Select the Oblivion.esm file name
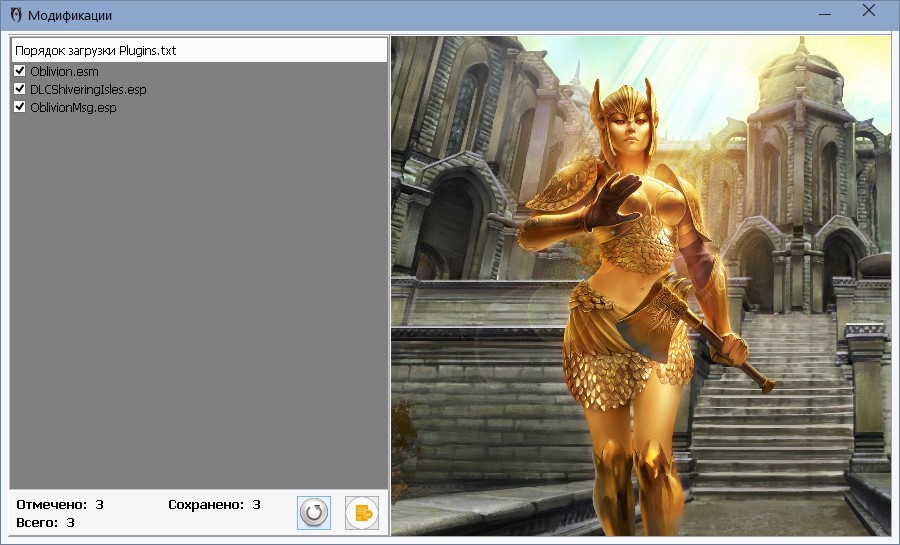This screenshot has height=545, width=900. coord(64,72)
